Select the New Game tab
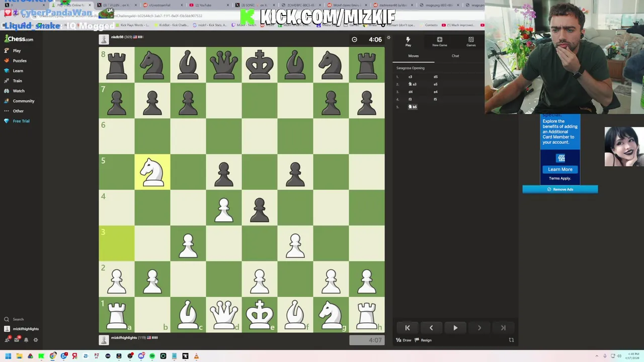644x362 pixels. pos(439,42)
